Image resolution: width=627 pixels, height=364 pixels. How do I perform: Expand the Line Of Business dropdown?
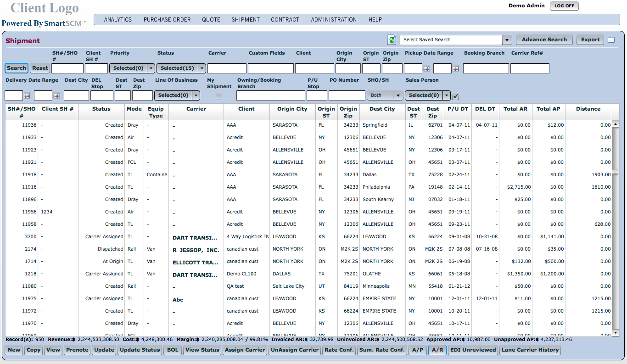point(196,95)
